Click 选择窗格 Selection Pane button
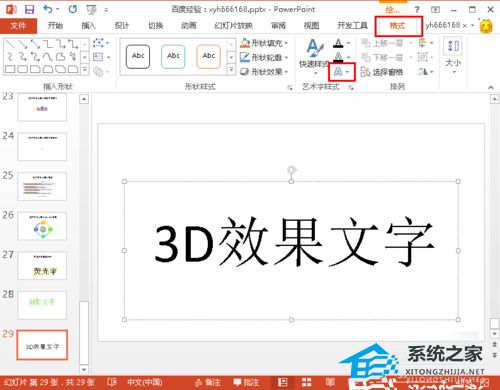 coord(382,72)
